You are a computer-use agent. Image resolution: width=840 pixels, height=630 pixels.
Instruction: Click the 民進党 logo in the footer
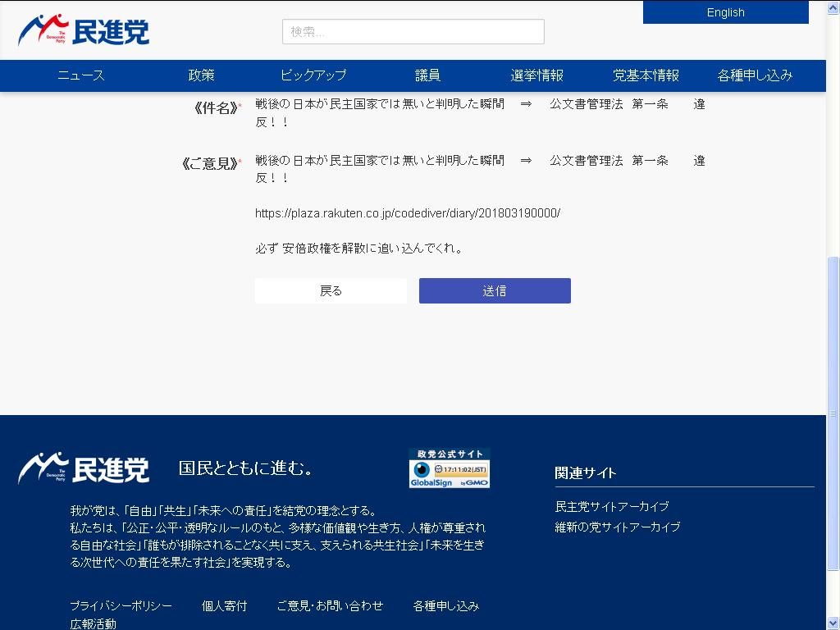(84, 468)
